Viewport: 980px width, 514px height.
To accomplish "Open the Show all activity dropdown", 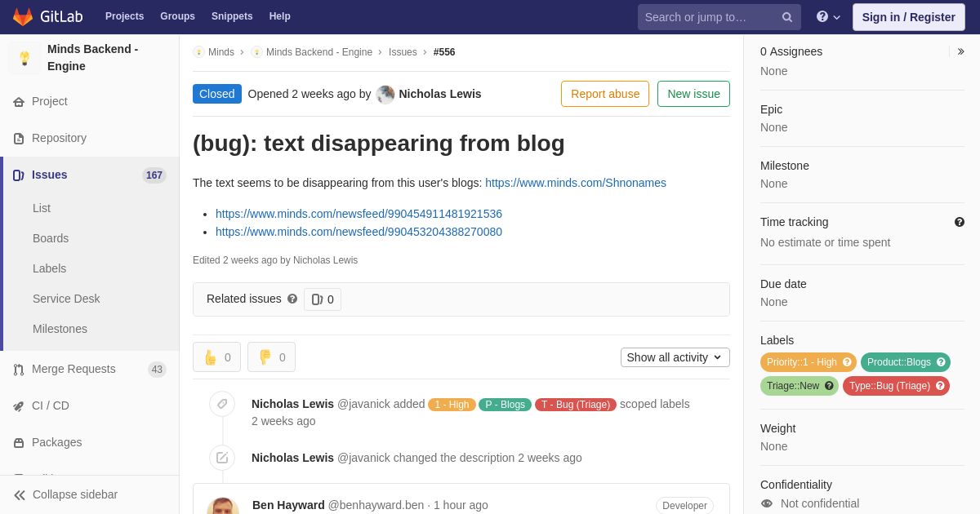I will pyautogui.click(x=675, y=357).
